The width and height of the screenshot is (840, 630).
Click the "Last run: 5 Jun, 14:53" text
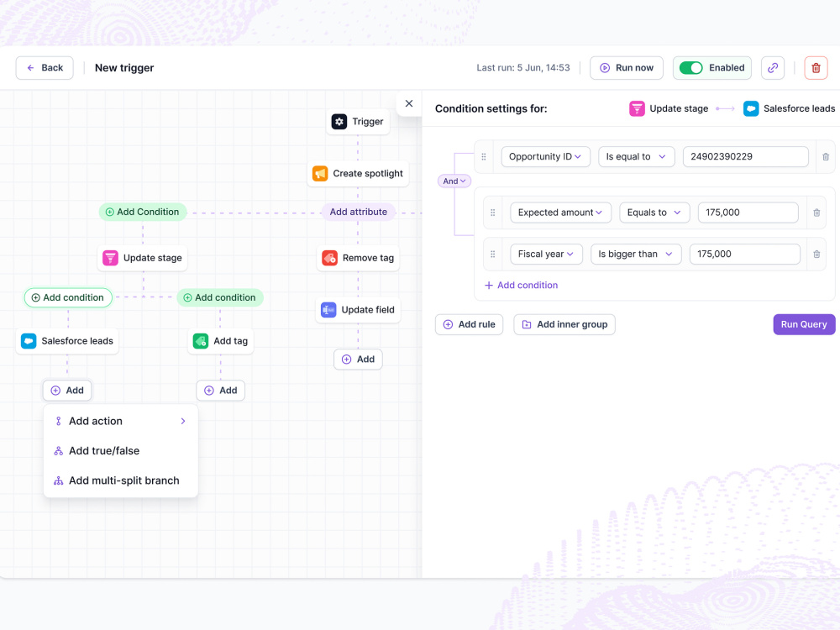pyautogui.click(x=523, y=68)
